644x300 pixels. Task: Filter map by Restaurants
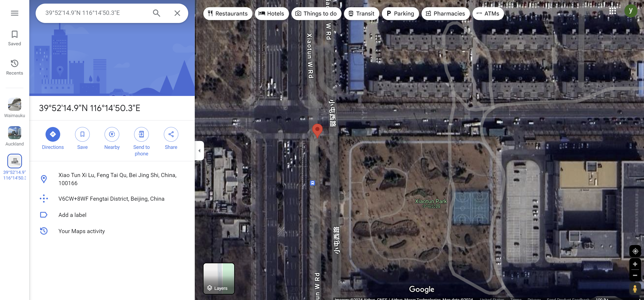click(227, 14)
